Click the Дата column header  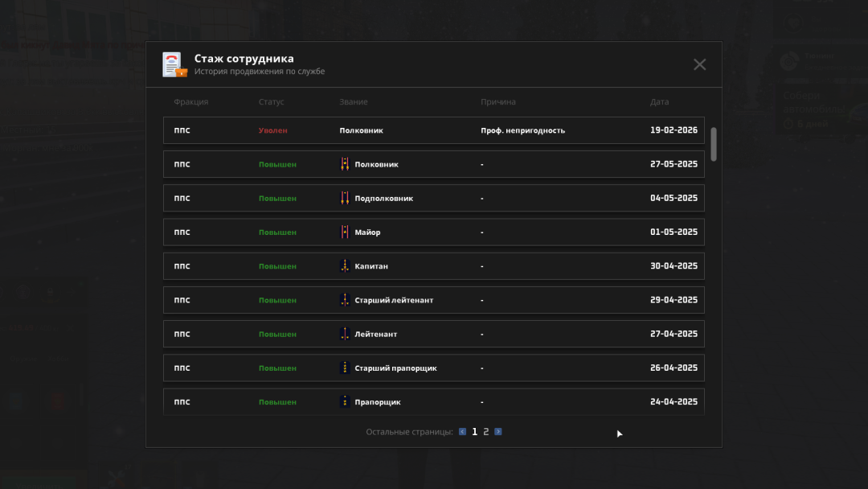point(659,102)
